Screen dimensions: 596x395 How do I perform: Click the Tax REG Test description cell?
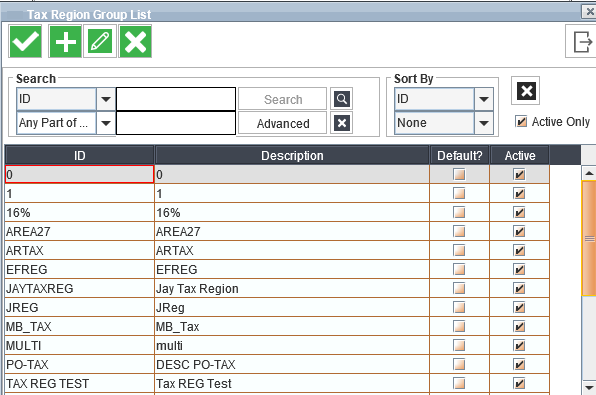click(x=292, y=383)
